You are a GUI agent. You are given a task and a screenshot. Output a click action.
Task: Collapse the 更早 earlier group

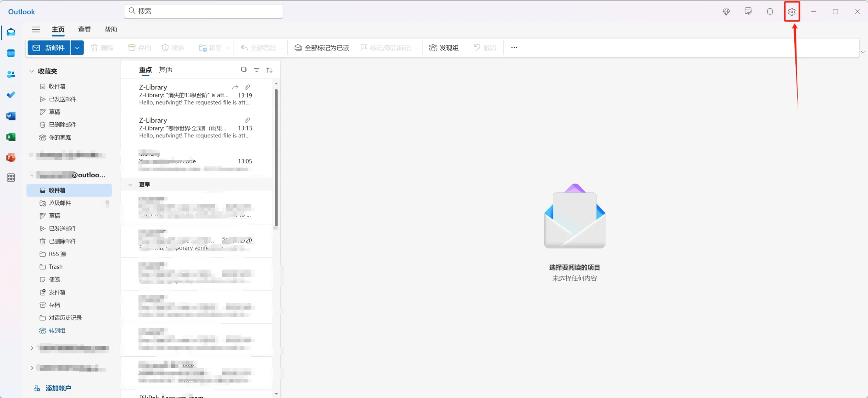click(130, 185)
